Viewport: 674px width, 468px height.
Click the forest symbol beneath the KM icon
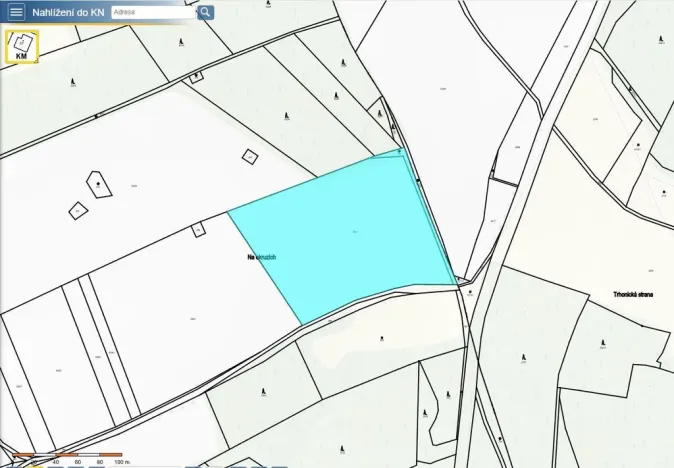[72, 81]
